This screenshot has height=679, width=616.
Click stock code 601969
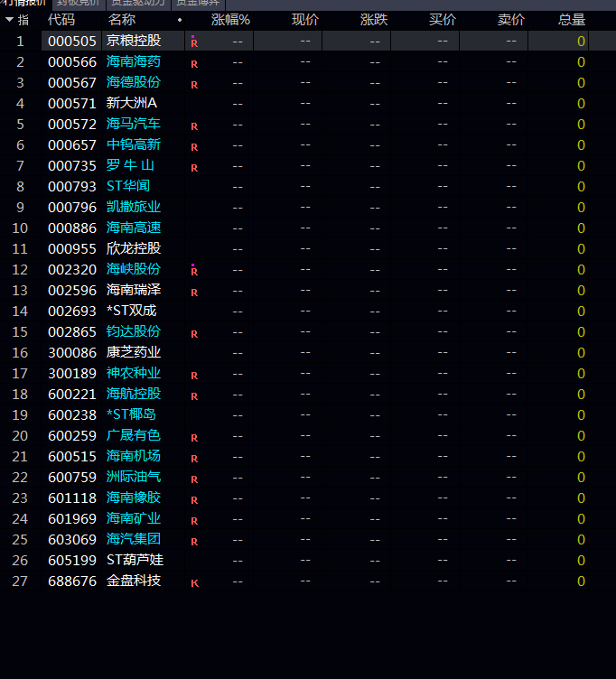(x=72, y=519)
